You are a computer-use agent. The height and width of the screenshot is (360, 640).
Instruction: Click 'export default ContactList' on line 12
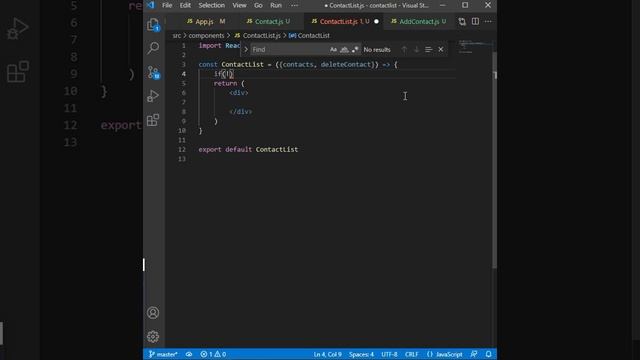(248, 149)
